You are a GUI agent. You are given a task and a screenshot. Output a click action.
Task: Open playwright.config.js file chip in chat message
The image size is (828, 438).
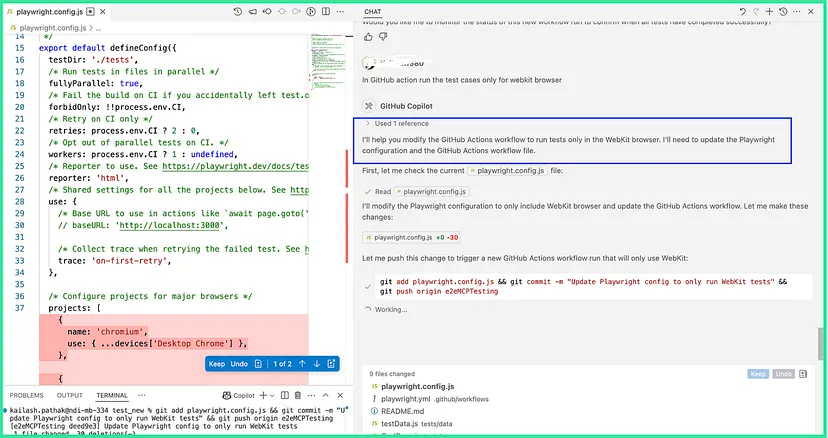507,171
